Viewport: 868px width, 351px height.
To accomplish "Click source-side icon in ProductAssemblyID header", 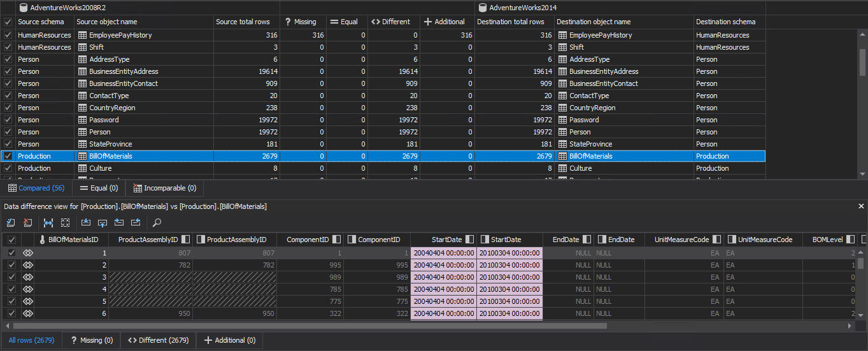I will pyautogui.click(x=185, y=240).
